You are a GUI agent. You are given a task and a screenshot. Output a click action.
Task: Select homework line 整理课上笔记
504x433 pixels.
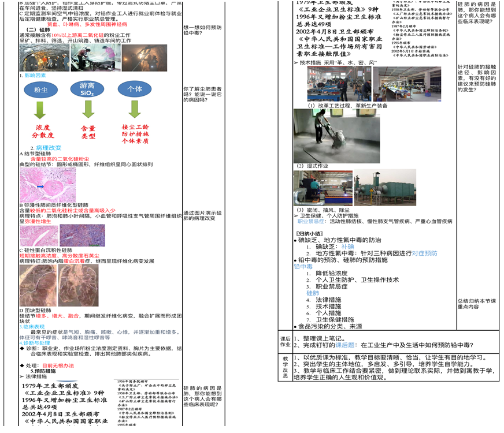[x=324, y=339]
